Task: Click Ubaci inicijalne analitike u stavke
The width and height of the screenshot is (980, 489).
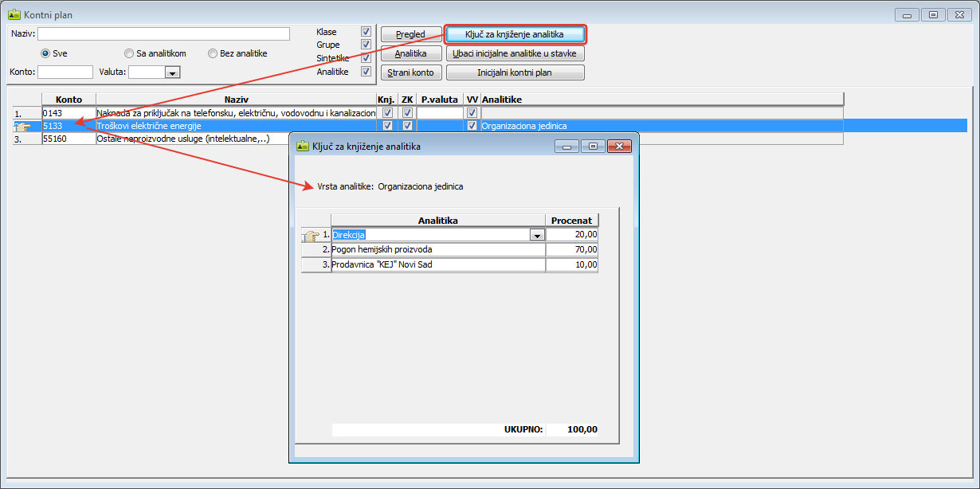Action: (515, 53)
